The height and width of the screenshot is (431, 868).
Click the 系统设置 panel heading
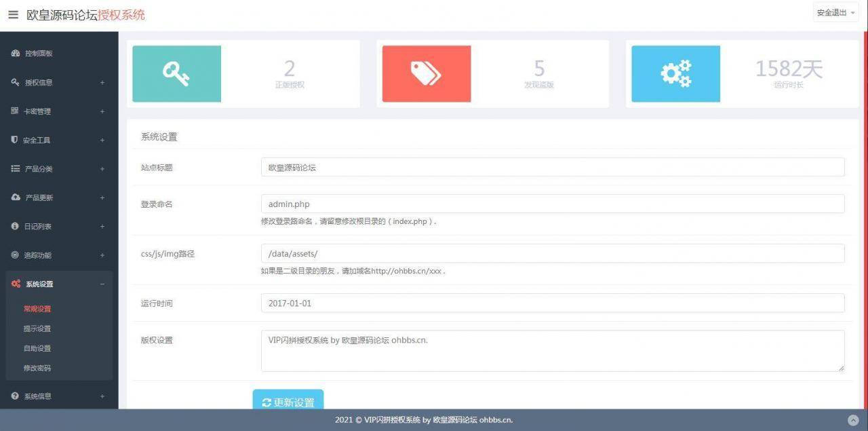tap(159, 137)
